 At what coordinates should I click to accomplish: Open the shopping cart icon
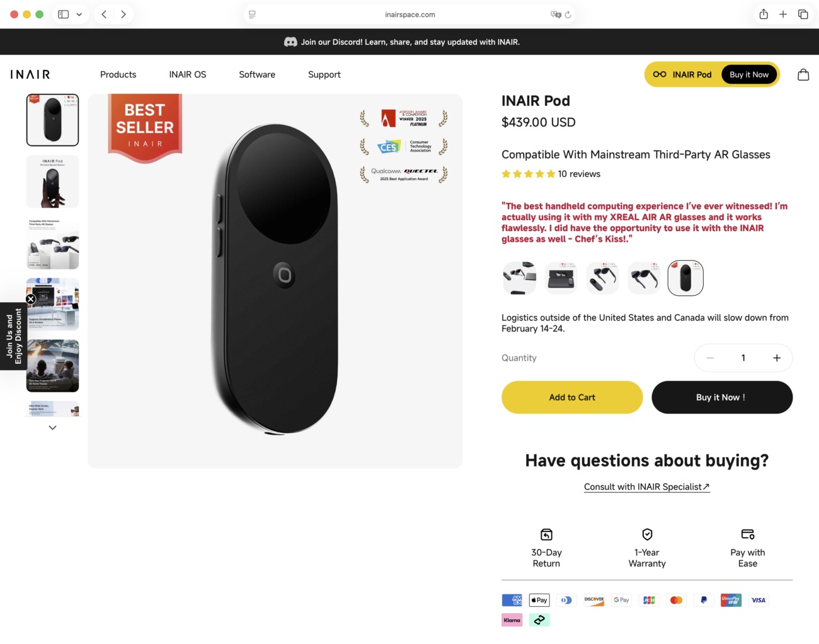(x=803, y=74)
